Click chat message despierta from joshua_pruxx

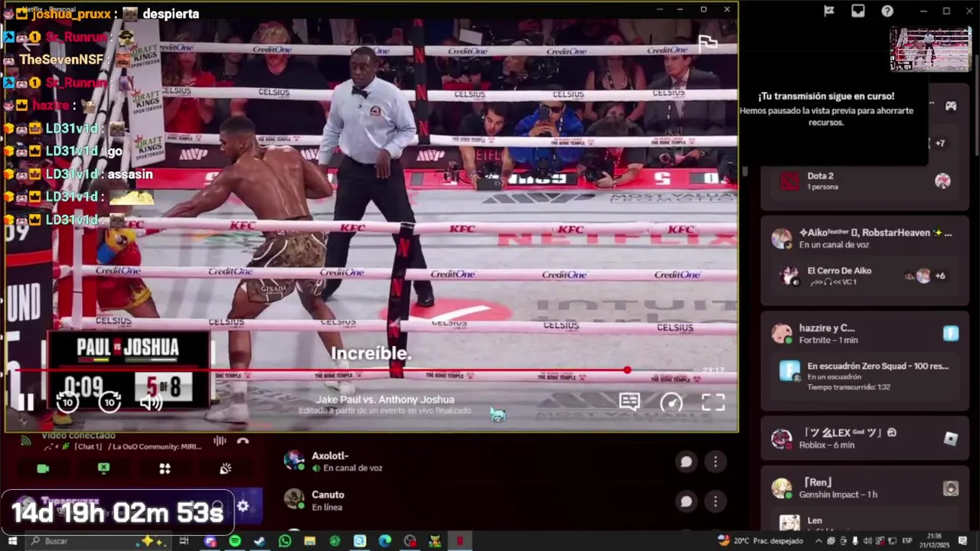click(x=171, y=14)
